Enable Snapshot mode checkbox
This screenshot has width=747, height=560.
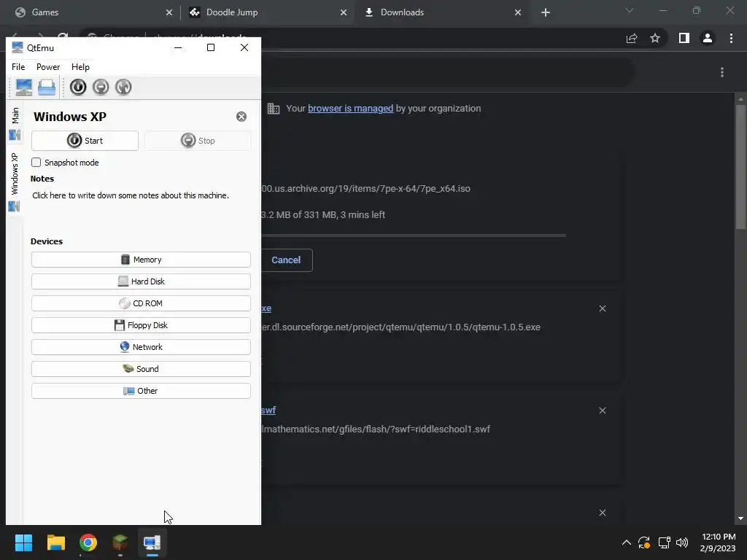pos(36,163)
